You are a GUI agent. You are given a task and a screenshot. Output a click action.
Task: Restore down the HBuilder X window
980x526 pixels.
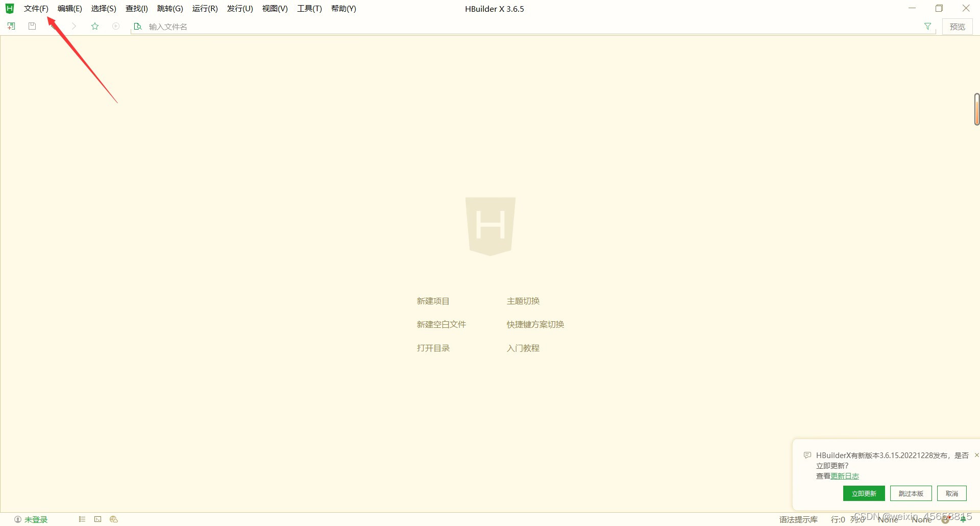pyautogui.click(x=939, y=8)
